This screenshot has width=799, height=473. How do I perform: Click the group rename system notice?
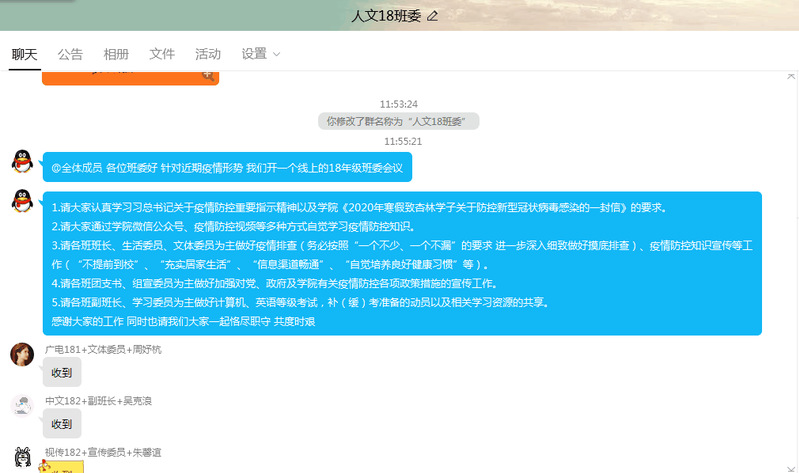pos(399,121)
